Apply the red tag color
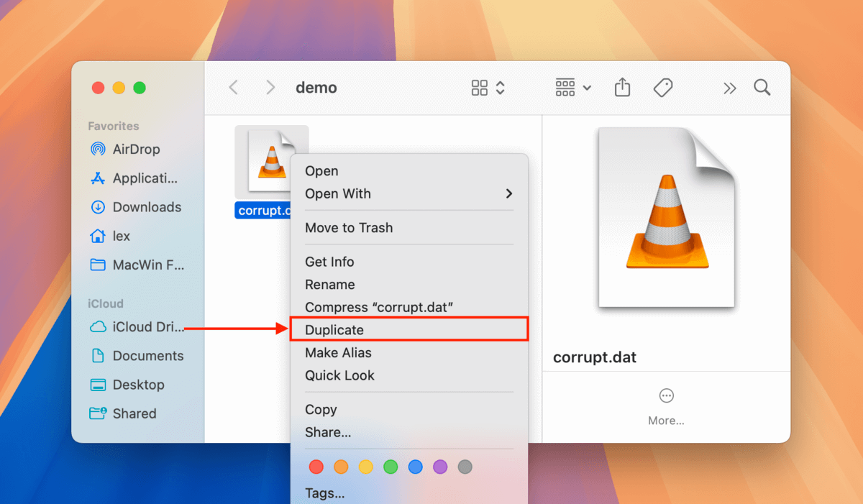Image resolution: width=863 pixels, height=504 pixels. click(x=316, y=467)
